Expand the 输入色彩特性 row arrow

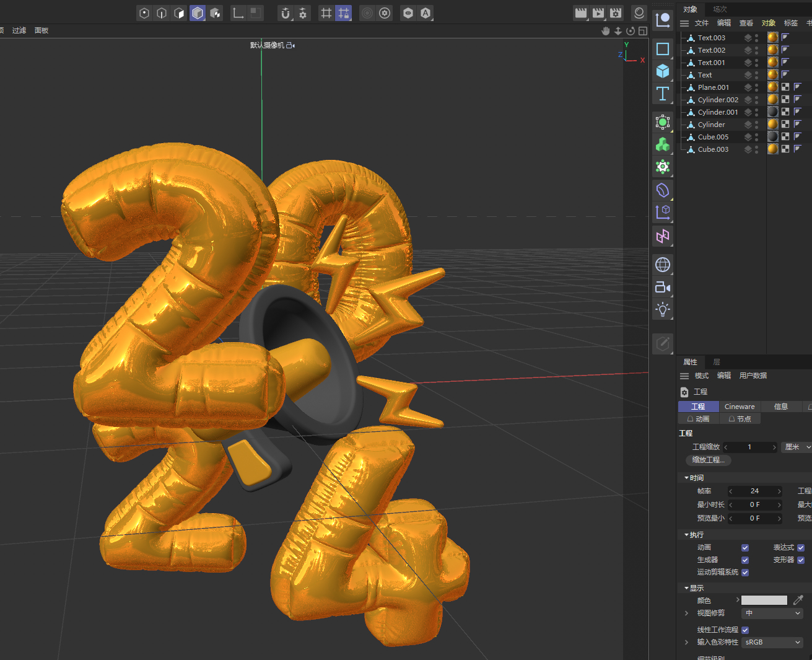point(686,643)
